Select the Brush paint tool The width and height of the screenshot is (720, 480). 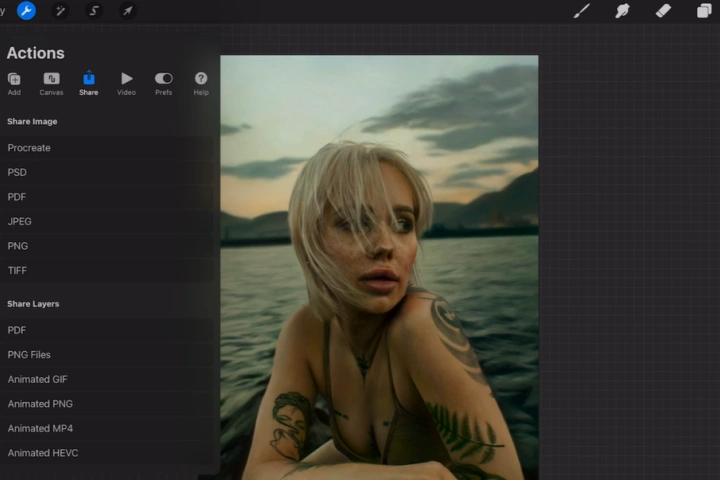click(581, 11)
